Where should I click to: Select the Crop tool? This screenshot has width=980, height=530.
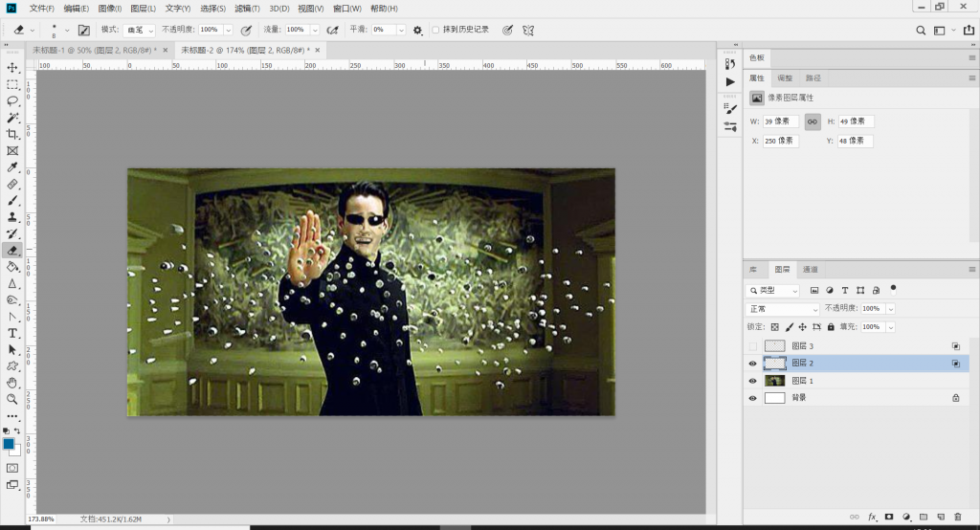pyautogui.click(x=11, y=134)
